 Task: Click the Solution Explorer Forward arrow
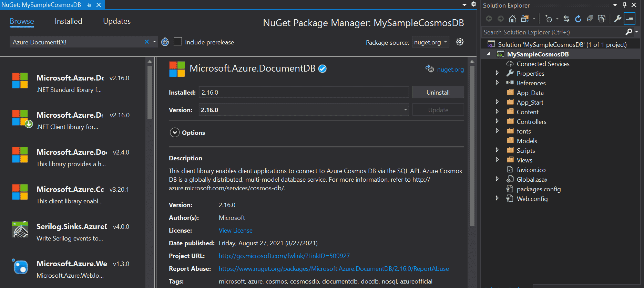coord(501,19)
